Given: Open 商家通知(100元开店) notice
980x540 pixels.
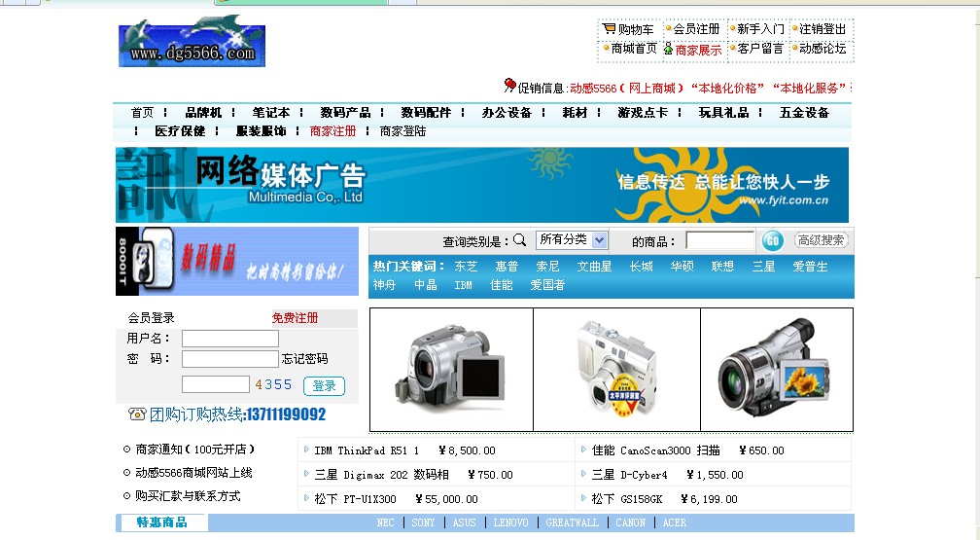Looking at the screenshot, I should pyautogui.click(x=195, y=450).
